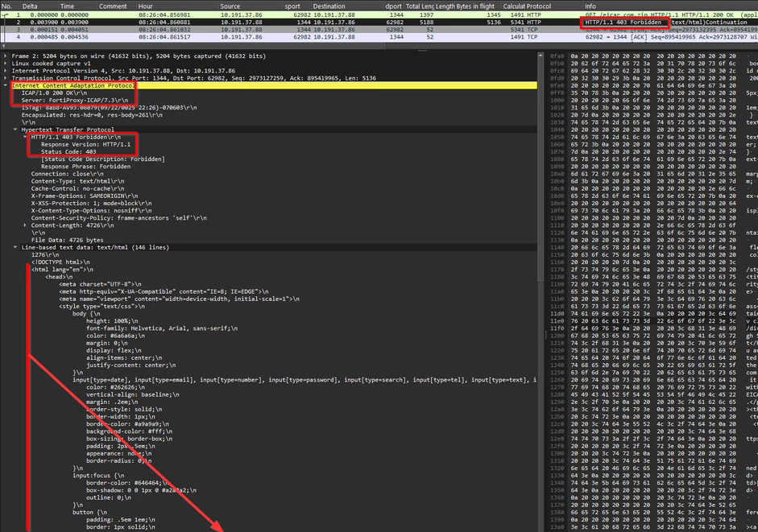Sort by the dport column header
Image resolution: width=758 pixels, height=532 pixels.
pos(394,6)
